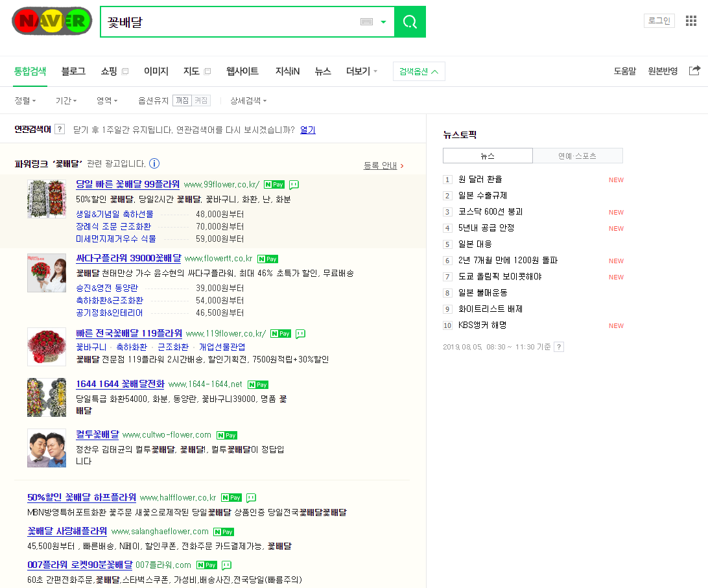
Task: Expand the 더보기 menu
Action: (x=362, y=71)
